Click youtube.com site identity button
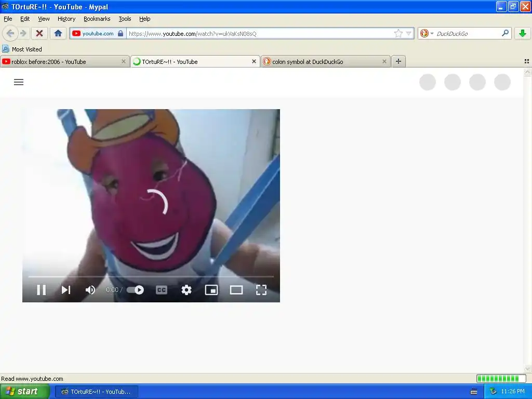The image size is (532, 399). (x=98, y=33)
